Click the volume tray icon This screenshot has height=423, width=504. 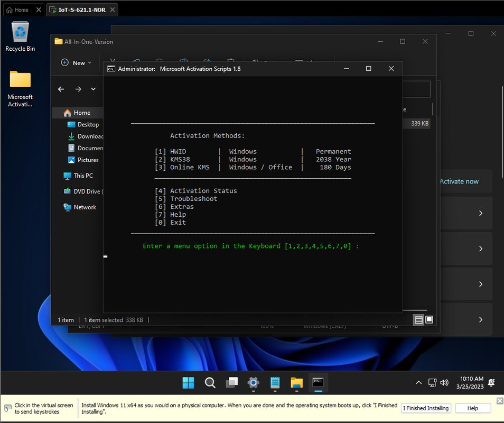(444, 382)
